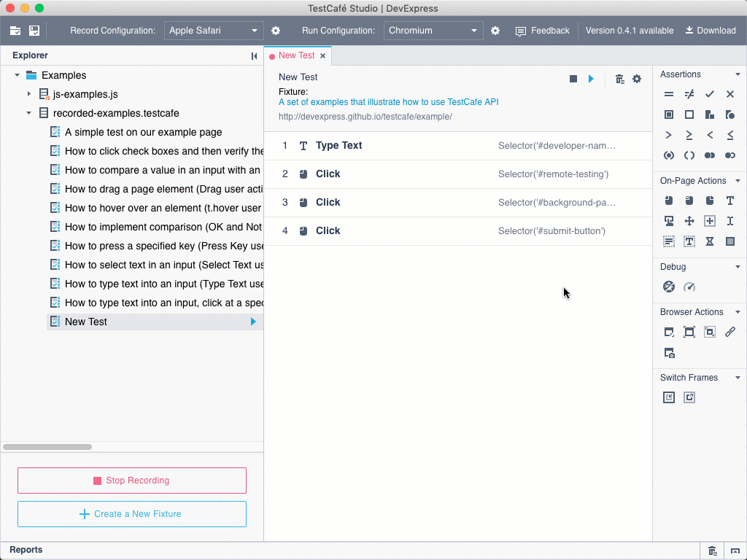The height and width of the screenshot is (560, 747).
Task: Click the trash icon in the Reports bar
Action: click(713, 551)
